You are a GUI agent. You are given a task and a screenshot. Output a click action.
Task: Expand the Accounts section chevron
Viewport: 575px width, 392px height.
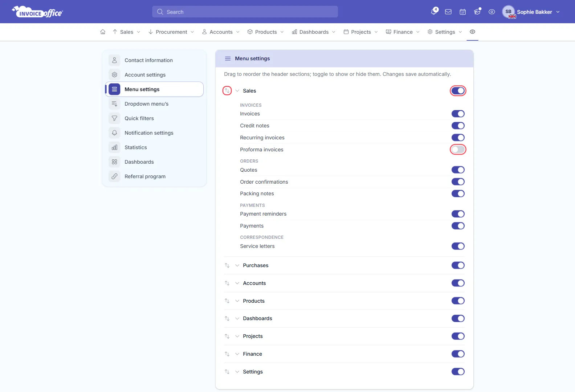[x=237, y=283]
